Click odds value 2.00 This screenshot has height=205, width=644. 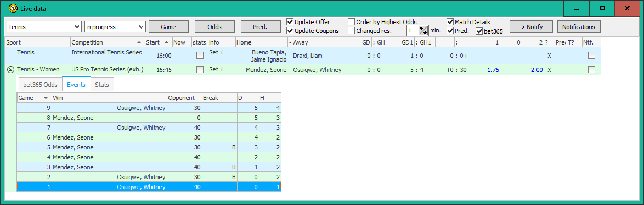(537, 70)
